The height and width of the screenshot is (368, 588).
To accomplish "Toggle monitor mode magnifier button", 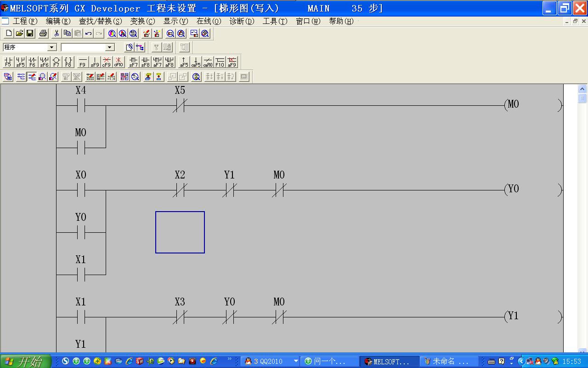I will coord(42,77).
